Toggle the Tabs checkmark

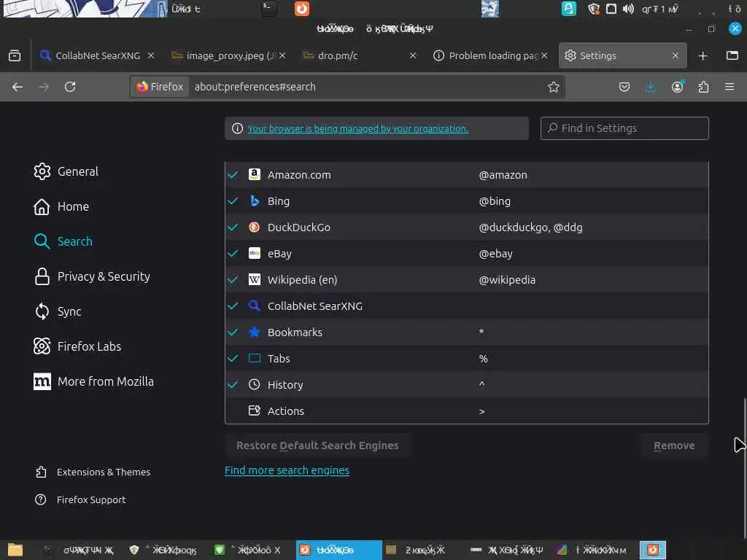pyautogui.click(x=233, y=358)
